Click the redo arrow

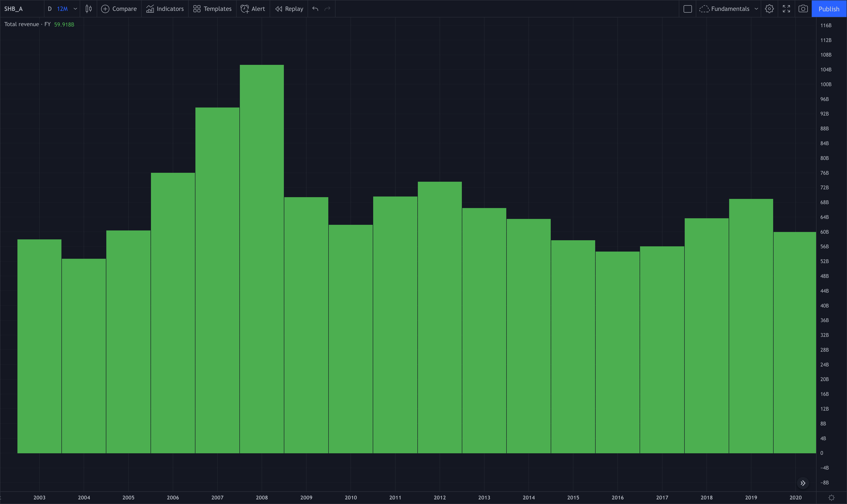(328, 9)
